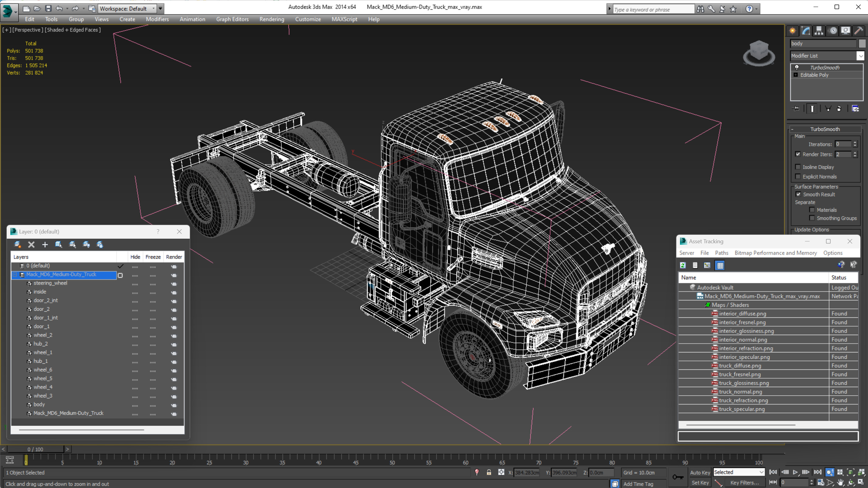Check Separate by Smoothing Groups checkbox
The image size is (868, 488).
pyautogui.click(x=812, y=218)
